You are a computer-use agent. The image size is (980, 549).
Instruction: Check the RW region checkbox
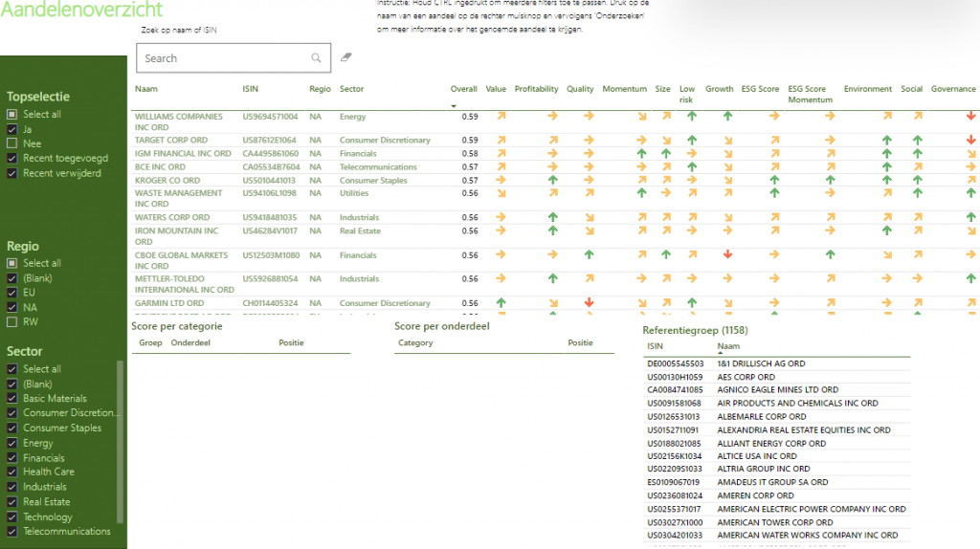(x=11, y=322)
